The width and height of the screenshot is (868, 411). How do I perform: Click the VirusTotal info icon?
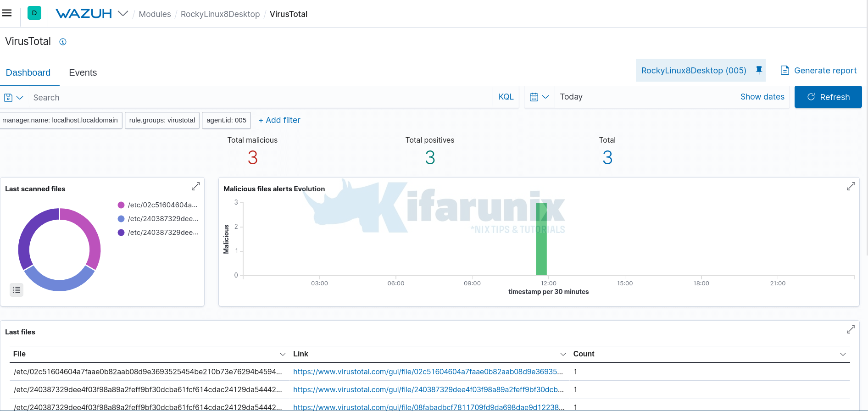[x=63, y=42]
